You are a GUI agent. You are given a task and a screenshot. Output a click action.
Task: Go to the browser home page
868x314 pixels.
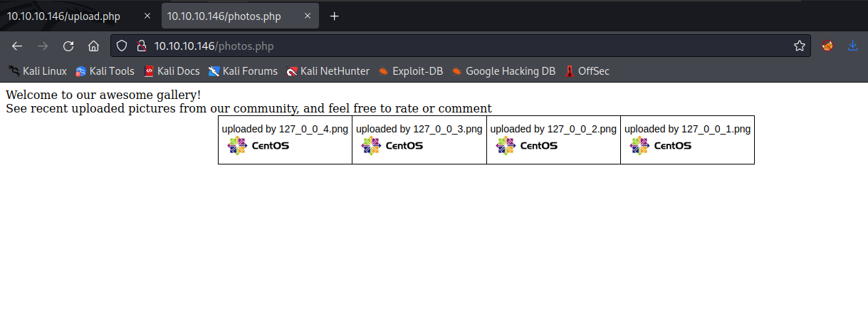[x=93, y=46]
